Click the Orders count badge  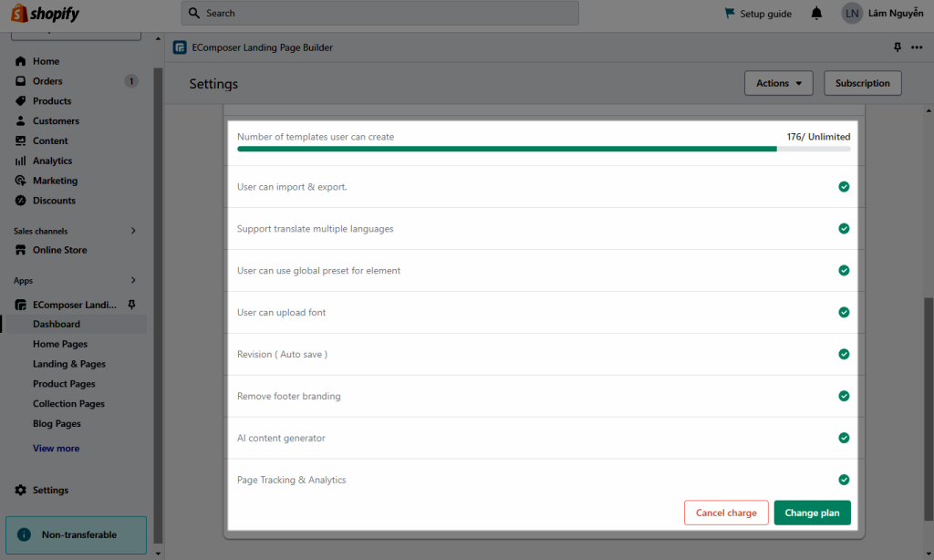(131, 81)
